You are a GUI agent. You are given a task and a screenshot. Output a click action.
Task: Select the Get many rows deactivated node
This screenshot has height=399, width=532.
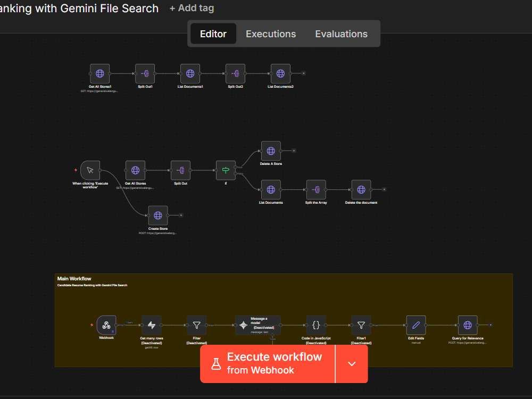point(151,325)
